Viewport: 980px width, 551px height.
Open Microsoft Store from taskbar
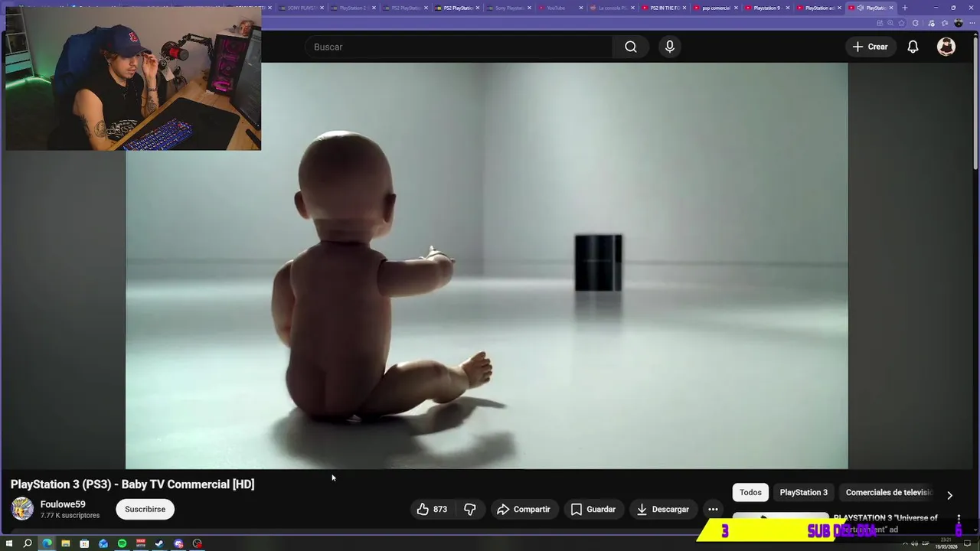click(84, 543)
